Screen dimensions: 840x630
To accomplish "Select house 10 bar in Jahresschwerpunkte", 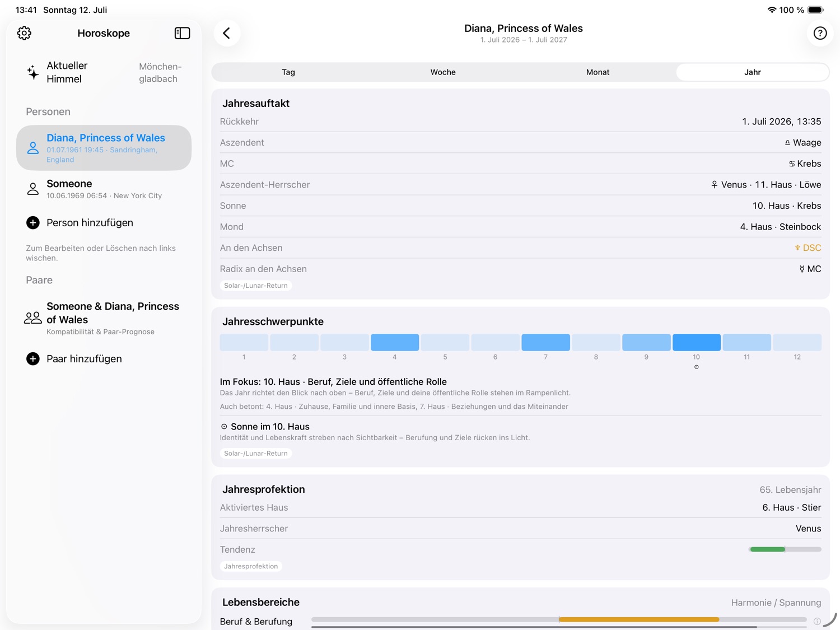I will coord(697,342).
